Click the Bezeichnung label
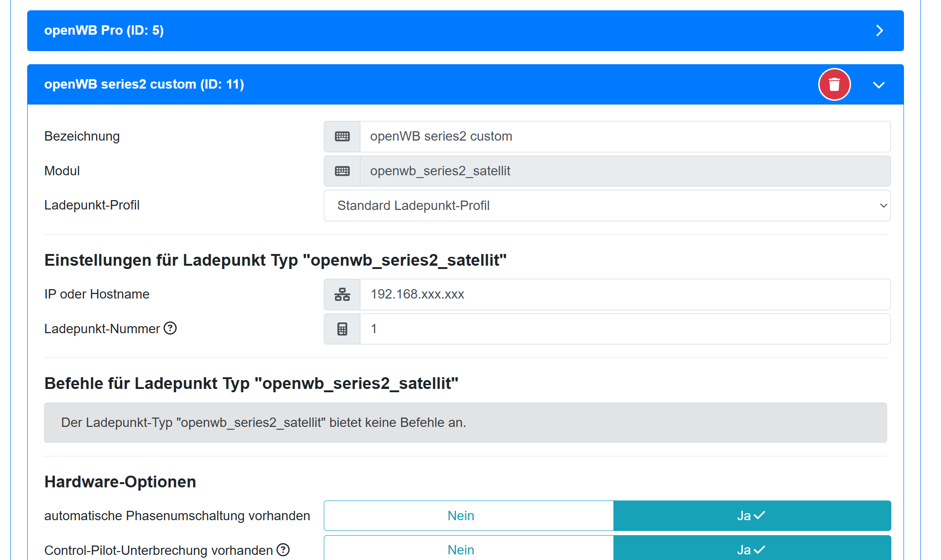Image resolution: width=941 pixels, height=560 pixels. (82, 136)
